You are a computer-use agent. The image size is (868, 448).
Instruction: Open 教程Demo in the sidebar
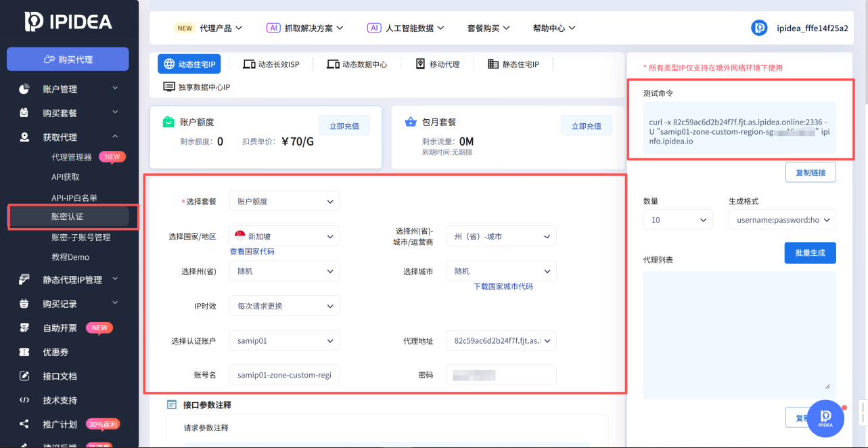70,257
